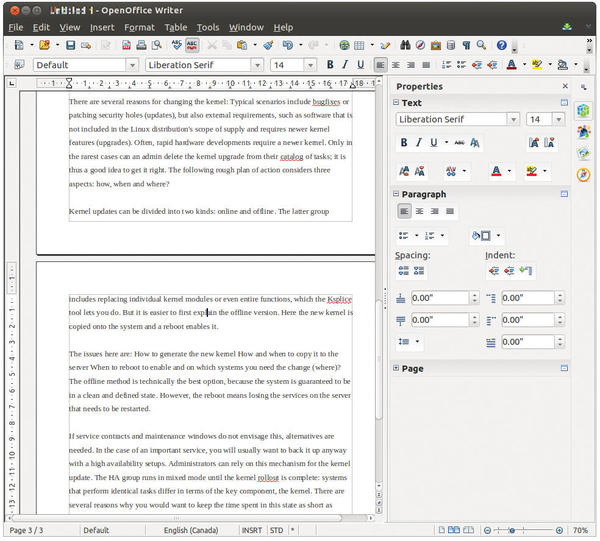
Task: Click the zoom slider in status bar
Action: 523,530
